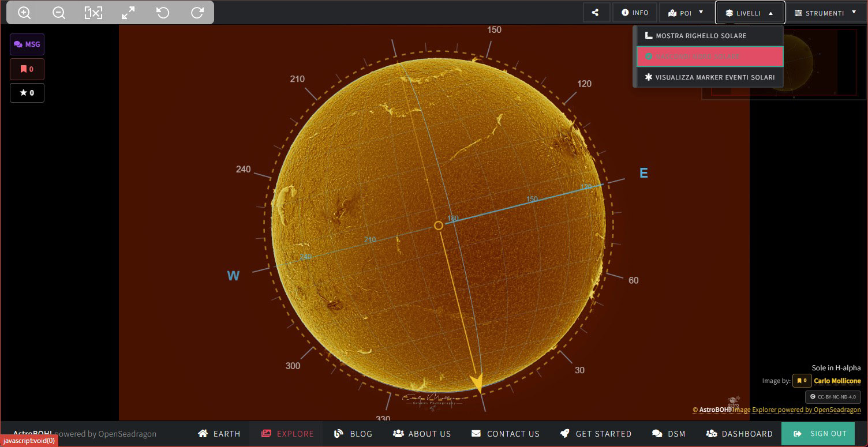Open Carlo Mollicone author link
This screenshot has width=868, height=447.
click(837, 381)
